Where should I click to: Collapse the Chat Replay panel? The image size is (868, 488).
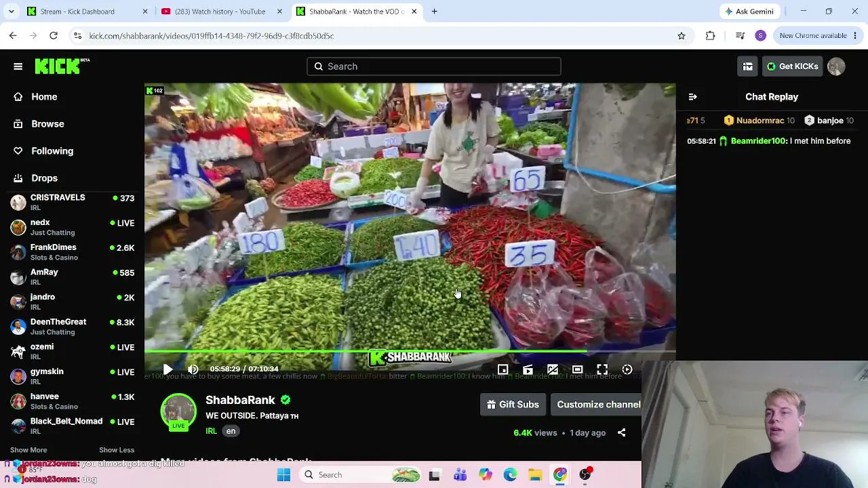pyautogui.click(x=692, y=97)
